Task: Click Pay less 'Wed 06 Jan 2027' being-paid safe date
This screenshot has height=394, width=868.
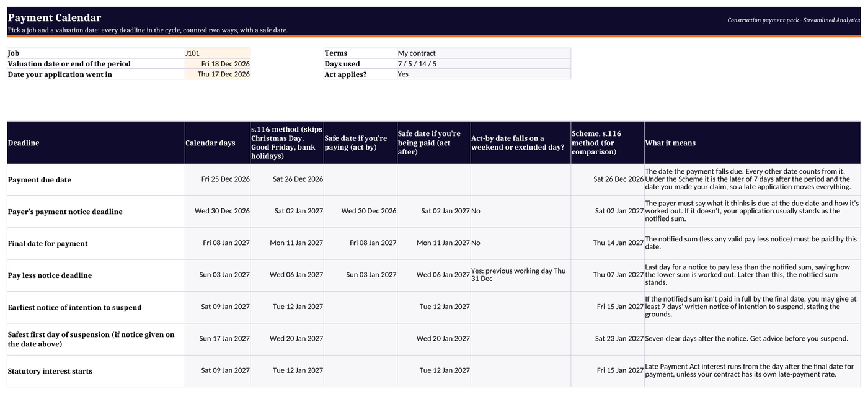Action: (434, 275)
